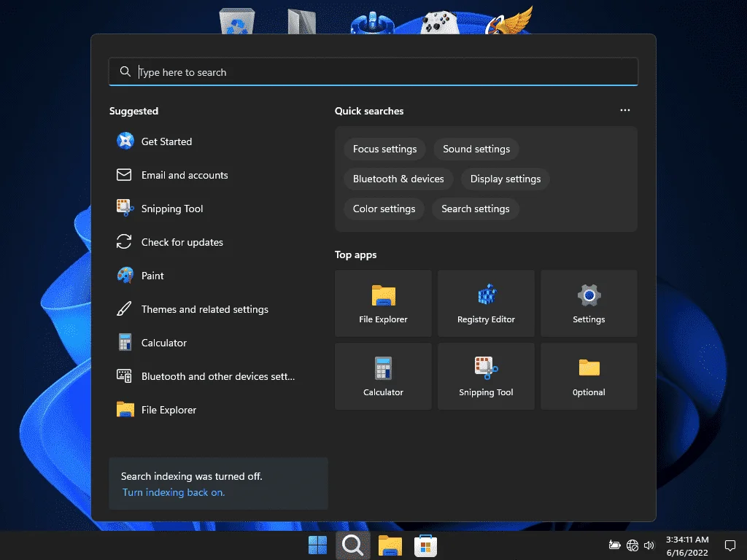Open Themes and related settings brush icon
The width and height of the screenshot is (747, 560).
pos(124,309)
